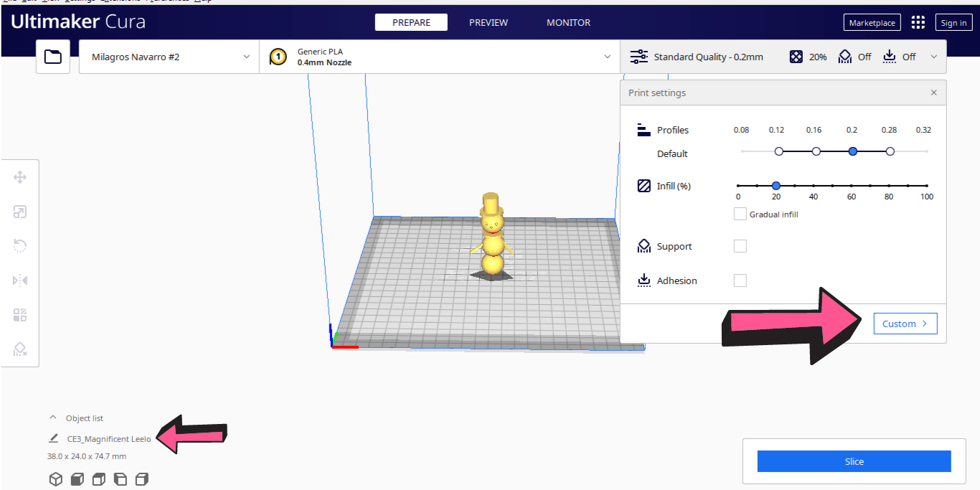Click the support Off icon in header
The width and height of the screenshot is (980, 490).
coord(844,57)
